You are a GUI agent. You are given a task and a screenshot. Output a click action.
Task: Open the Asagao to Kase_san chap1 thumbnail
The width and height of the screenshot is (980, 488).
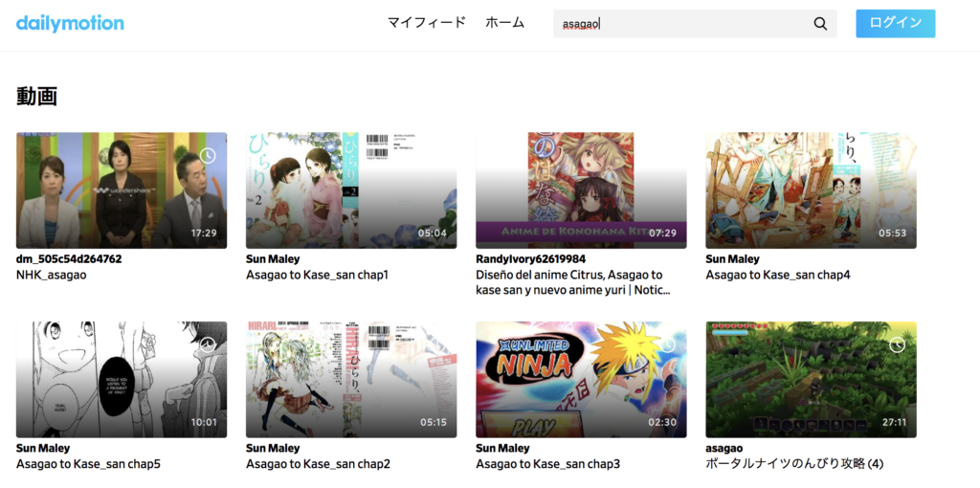point(351,190)
